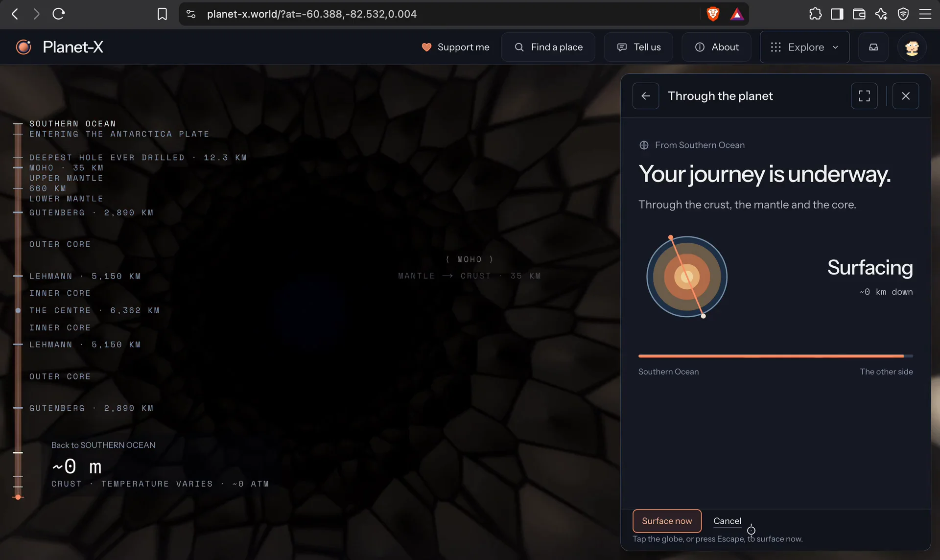This screenshot has height=560, width=940.
Task: Open Find a place search
Action: 548,47
